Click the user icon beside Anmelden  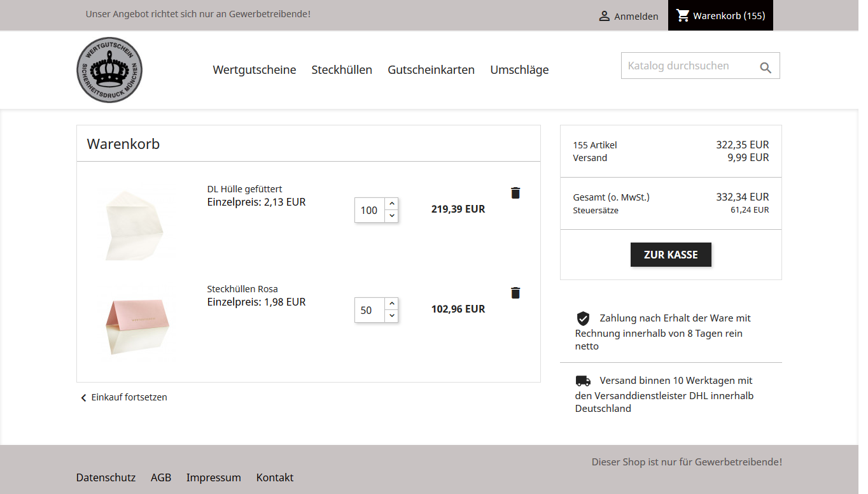coord(605,16)
